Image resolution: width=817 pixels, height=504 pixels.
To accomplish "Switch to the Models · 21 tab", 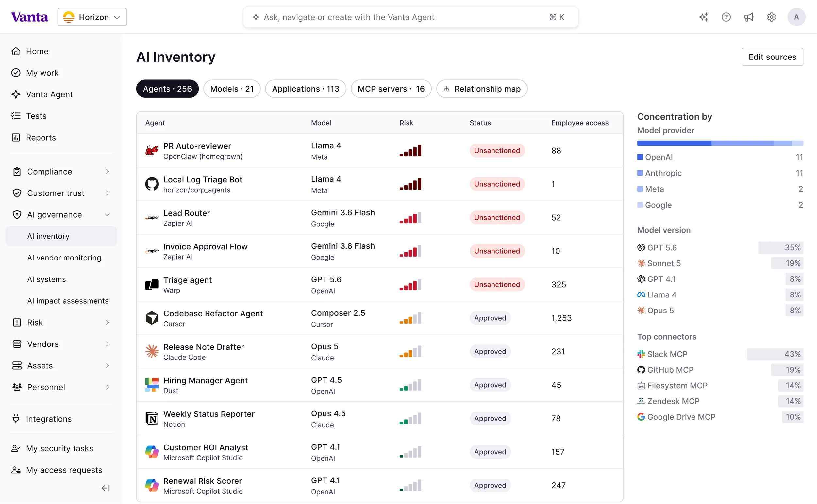I will pos(232,89).
